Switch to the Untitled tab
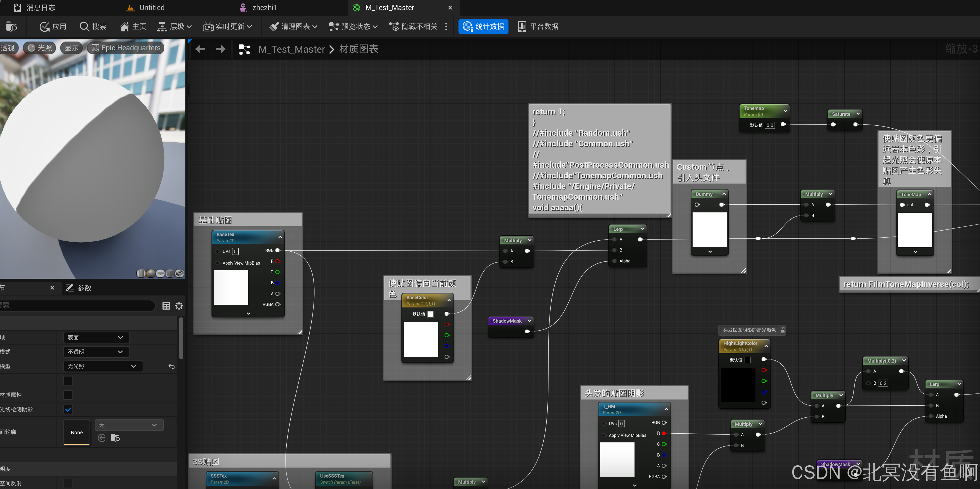 point(151,8)
